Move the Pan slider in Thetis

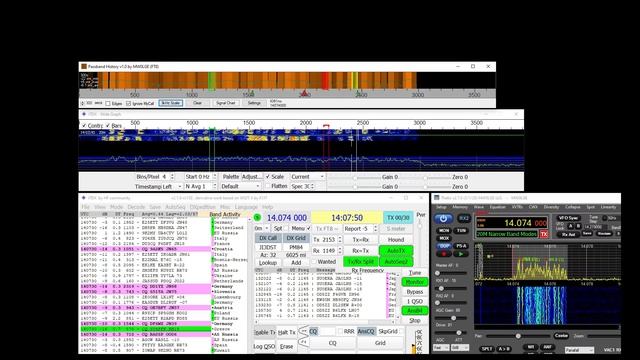pos(518,336)
